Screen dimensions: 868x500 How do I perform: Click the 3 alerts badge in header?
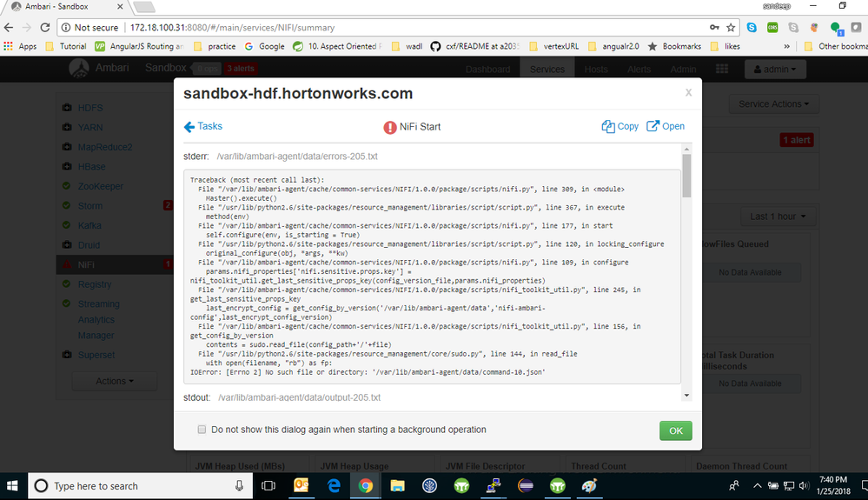tap(241, 69)
